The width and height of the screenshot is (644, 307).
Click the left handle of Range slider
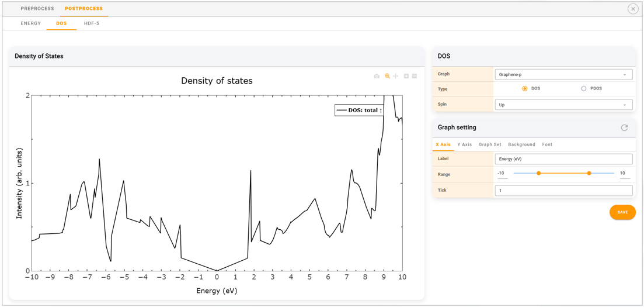pyautogui.click(x=538, y=173)
